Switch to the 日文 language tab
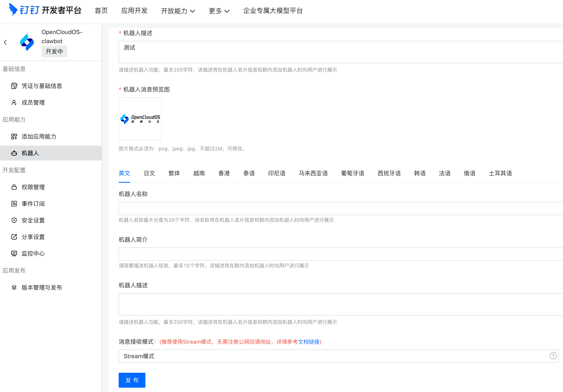 [149, 173]
